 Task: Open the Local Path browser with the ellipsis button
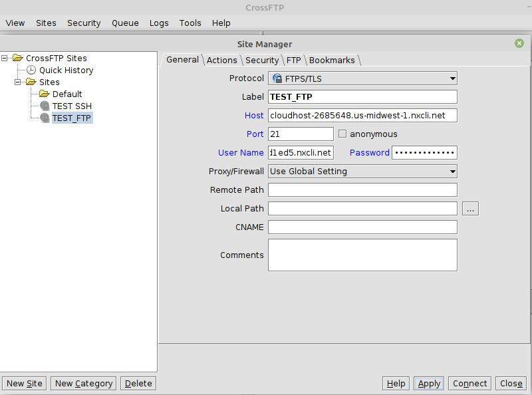pyautogui.click(x=470, y=208)
